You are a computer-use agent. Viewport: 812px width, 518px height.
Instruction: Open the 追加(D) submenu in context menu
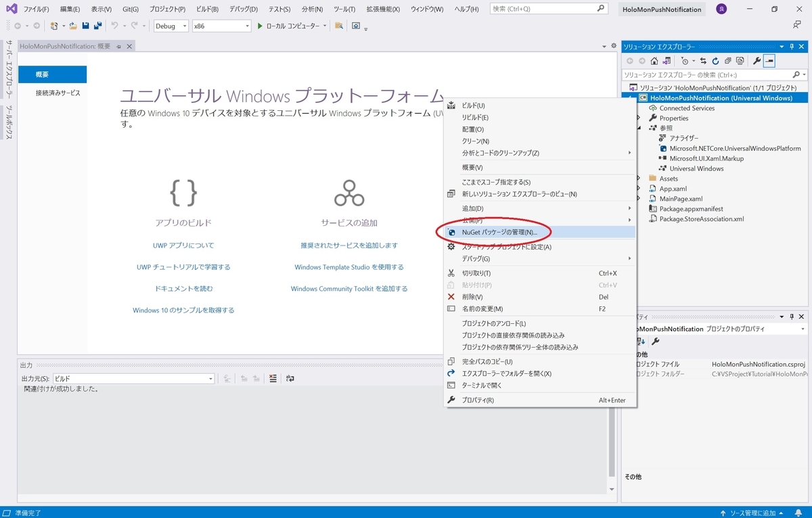[x=539, y=208]
